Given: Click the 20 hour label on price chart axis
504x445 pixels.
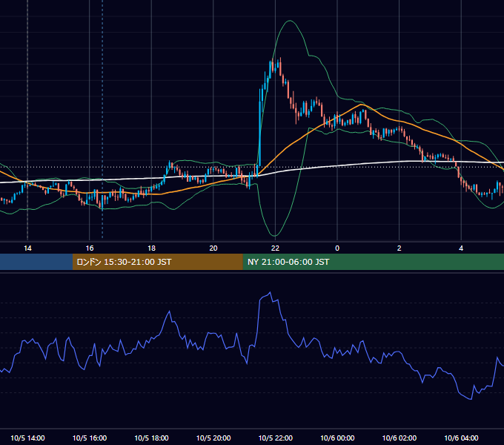Looking at the screenshot, I should point(213,248).
